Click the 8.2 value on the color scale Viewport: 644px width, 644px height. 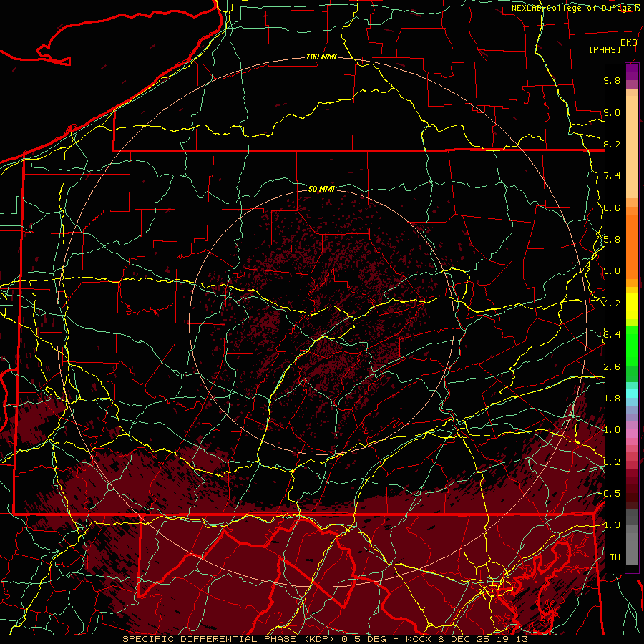coord(612,144)
